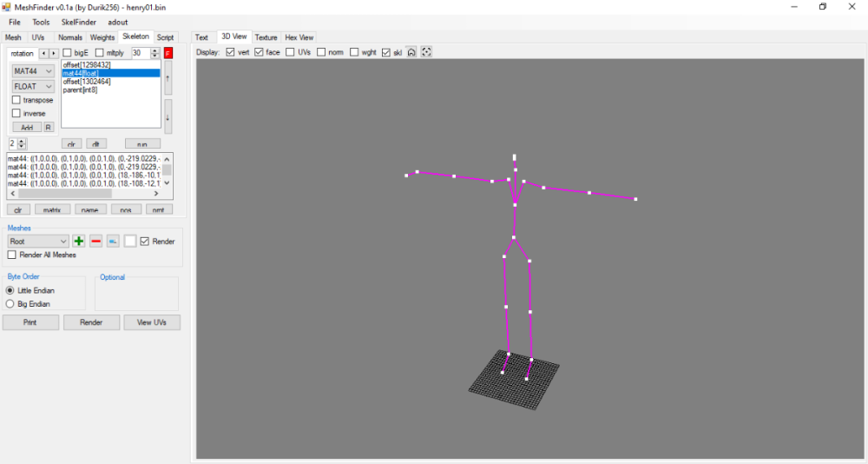Select the Big Endian radio button

click(x=10, y=304)
